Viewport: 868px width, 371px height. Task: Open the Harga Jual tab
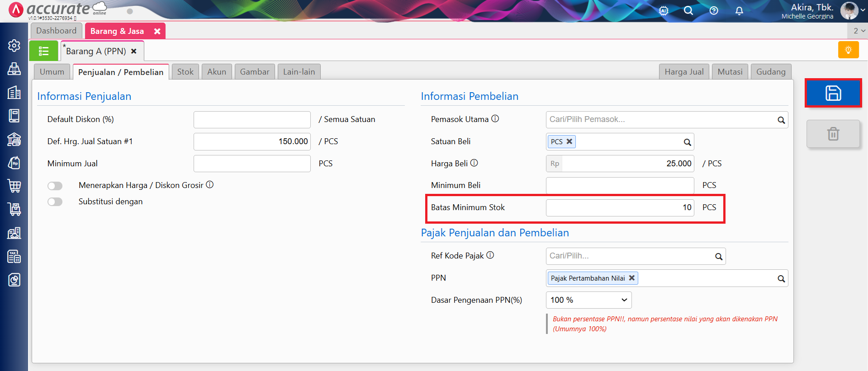(684, 72)
